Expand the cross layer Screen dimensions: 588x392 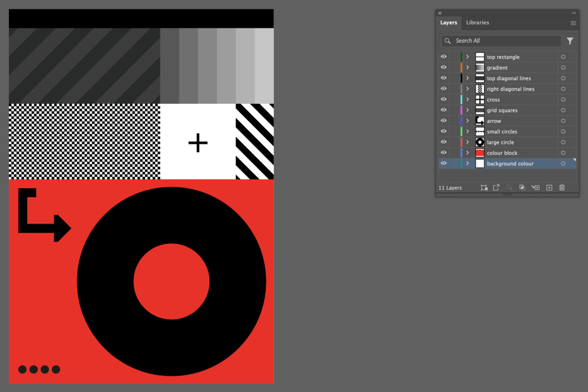tap(467, 99)
